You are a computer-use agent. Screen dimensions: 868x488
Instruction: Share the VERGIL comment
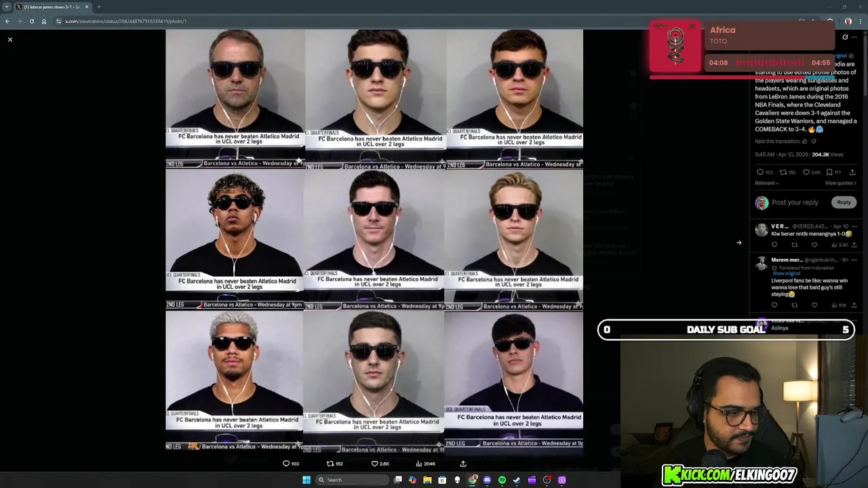854,245
